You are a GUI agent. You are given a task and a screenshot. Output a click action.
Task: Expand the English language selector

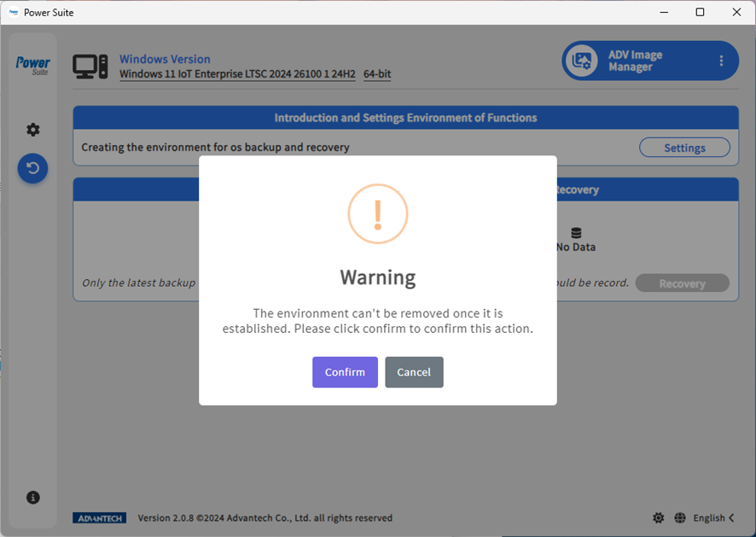713,518
